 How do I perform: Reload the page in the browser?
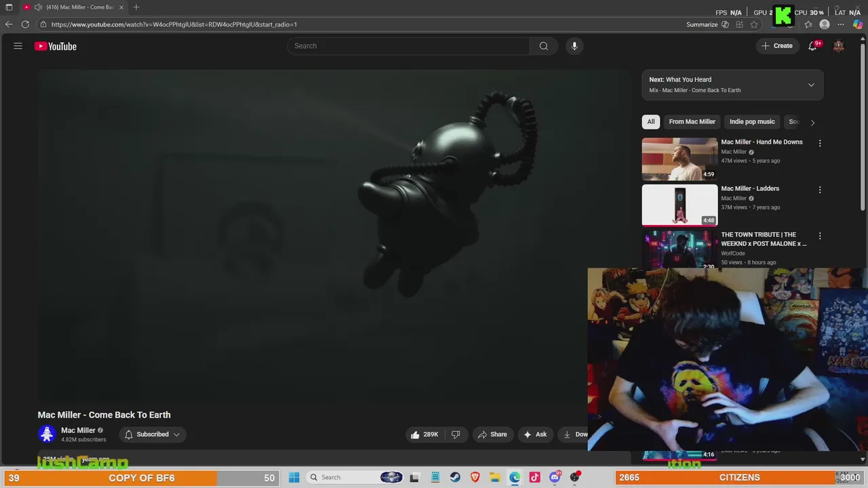25,24
